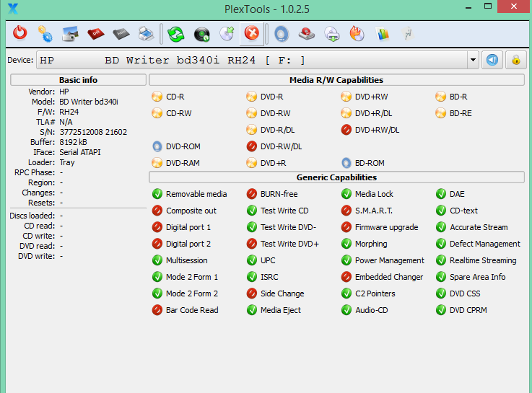The width and height of the screenshot is (532, 393).
Task: Click the screenshot camera icon
Action: pos(70,34)
